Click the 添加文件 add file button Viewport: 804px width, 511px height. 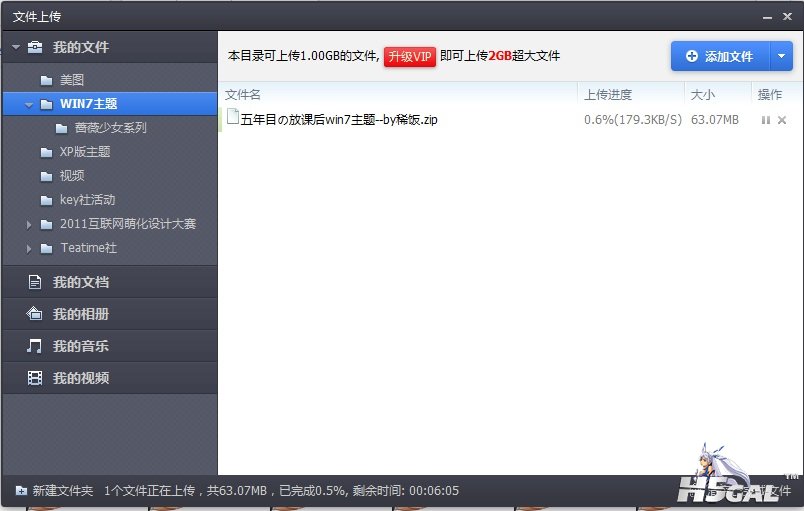(719, 56)
